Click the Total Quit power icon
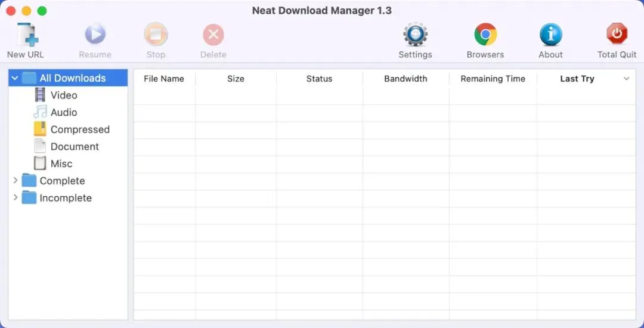 pyautogui.click(x=617, y=33)
